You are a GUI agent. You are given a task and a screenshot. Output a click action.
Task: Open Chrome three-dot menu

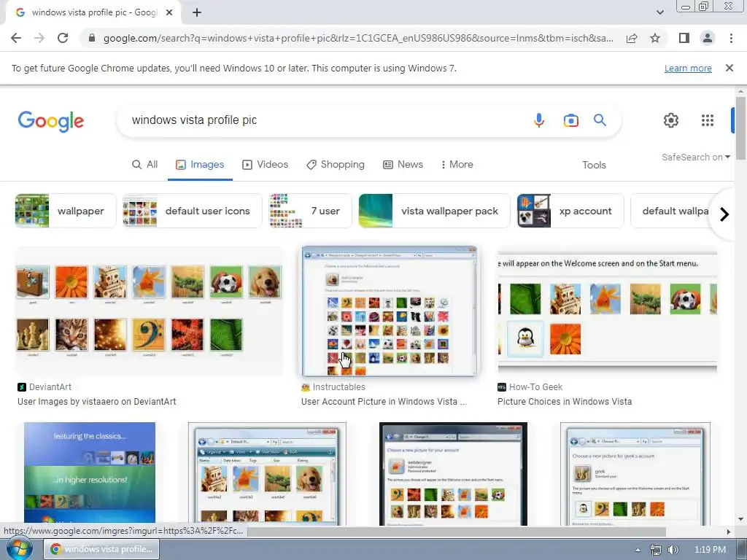(731, 38)
